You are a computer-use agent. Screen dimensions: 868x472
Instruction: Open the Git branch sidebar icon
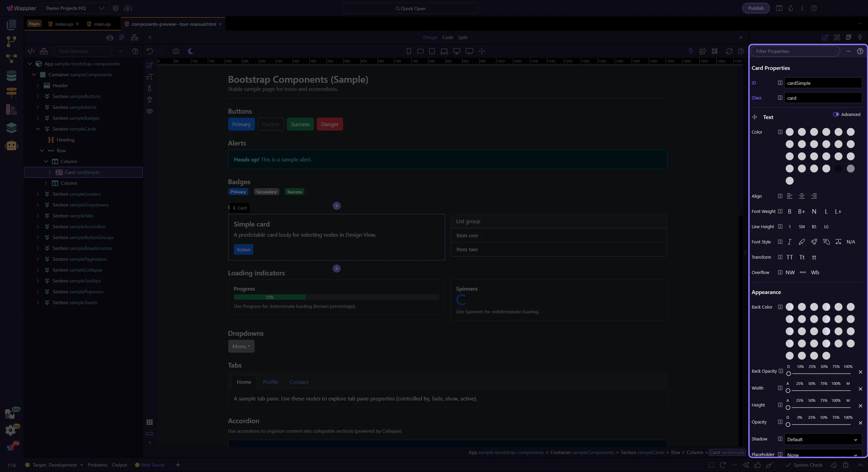12,41
